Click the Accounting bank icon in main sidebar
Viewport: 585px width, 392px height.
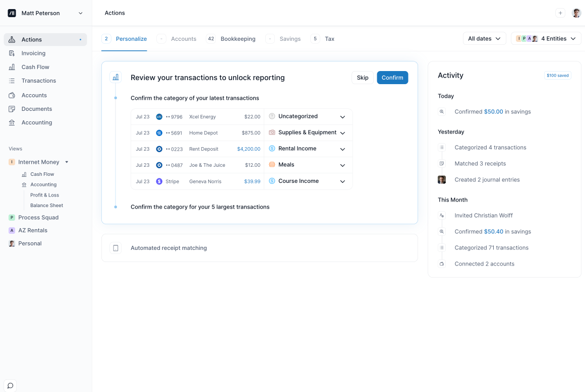click(12, 122)
